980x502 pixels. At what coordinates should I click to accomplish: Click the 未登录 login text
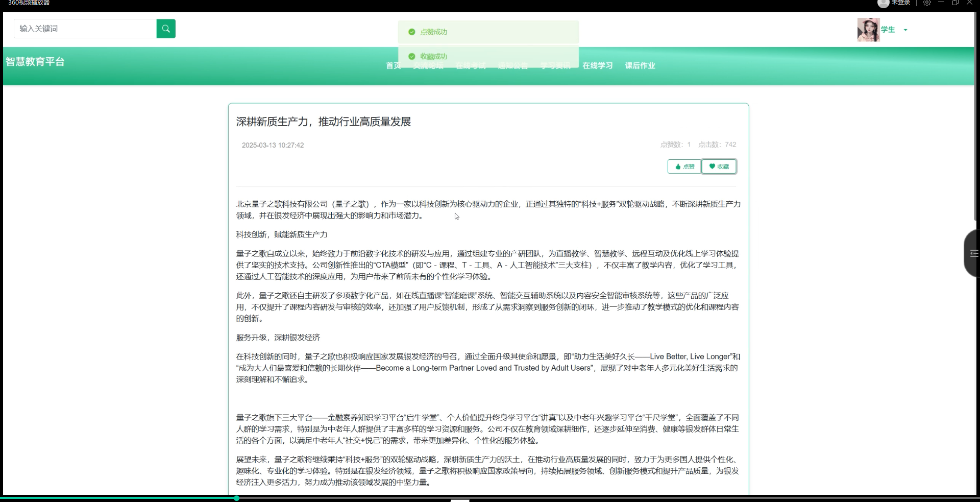pos(901,3)
